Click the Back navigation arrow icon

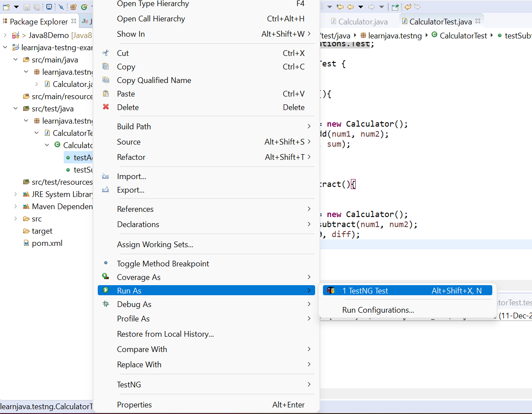[350, 7]
